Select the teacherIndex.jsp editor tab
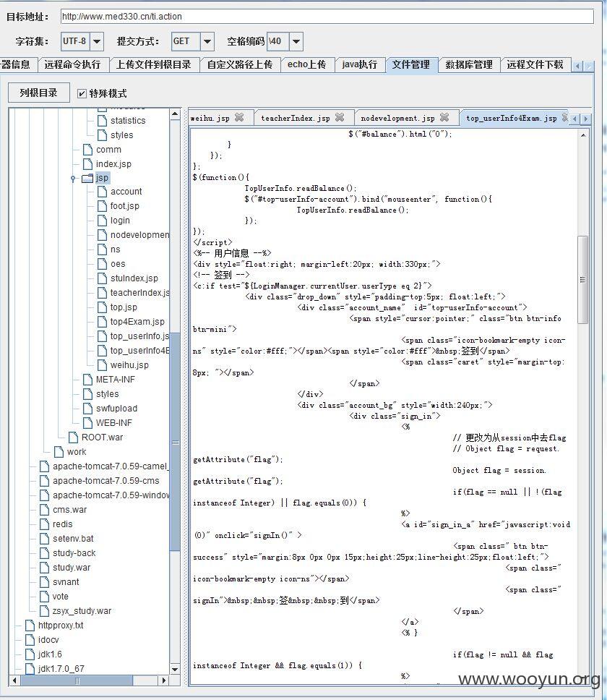The width and height of the screenshot is (607, 700). pyautogui.click(x=296, y=119)
